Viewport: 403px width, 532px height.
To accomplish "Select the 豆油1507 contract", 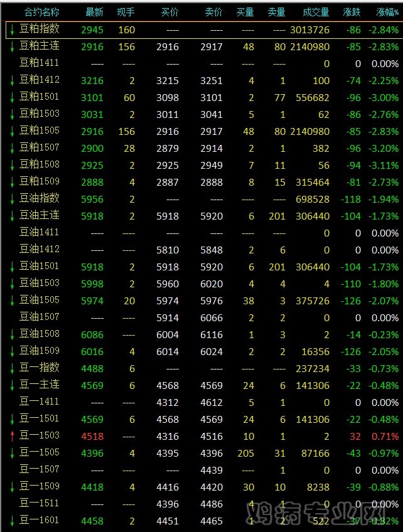I will coord(39,317).
